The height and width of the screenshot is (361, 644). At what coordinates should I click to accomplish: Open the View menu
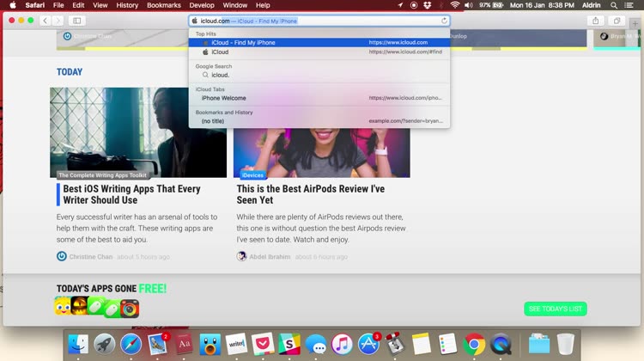pyautogui.click(x=100, y=5)
